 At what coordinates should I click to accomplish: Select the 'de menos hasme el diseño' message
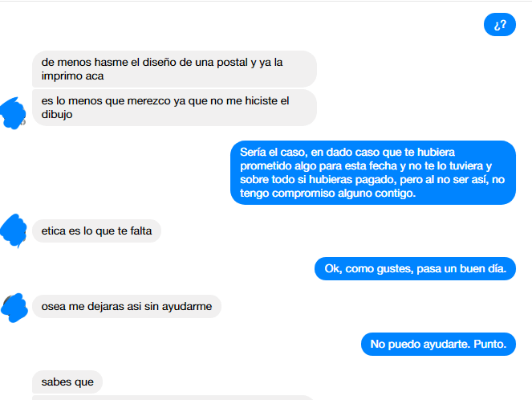(174, 69)
